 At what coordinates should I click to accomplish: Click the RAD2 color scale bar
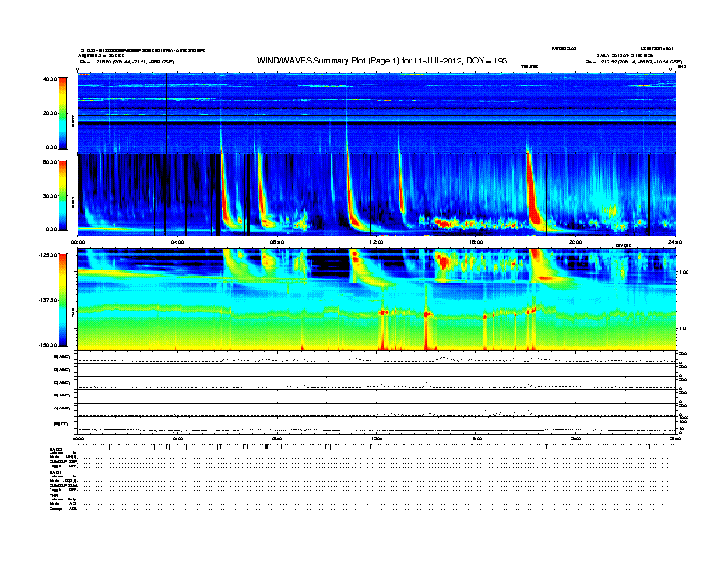63,113
